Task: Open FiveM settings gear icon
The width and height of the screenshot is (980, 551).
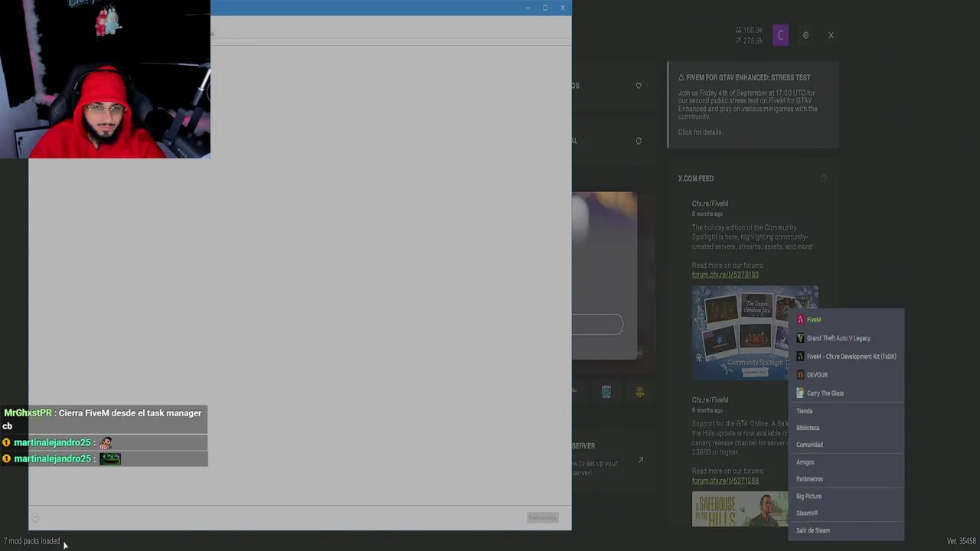Action: (x=805, y=35)
